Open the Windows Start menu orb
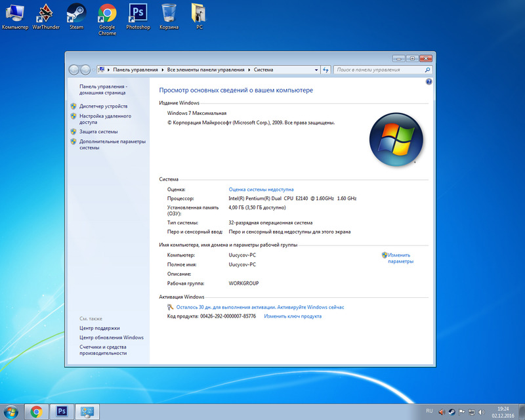This screenshot has height=420, width=525. pos(11,411)
